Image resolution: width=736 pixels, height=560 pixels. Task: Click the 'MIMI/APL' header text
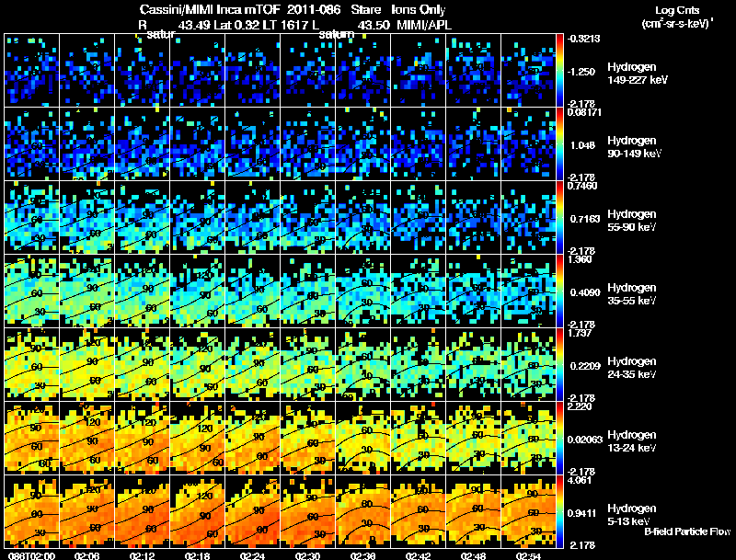click(x=424, y=25)
